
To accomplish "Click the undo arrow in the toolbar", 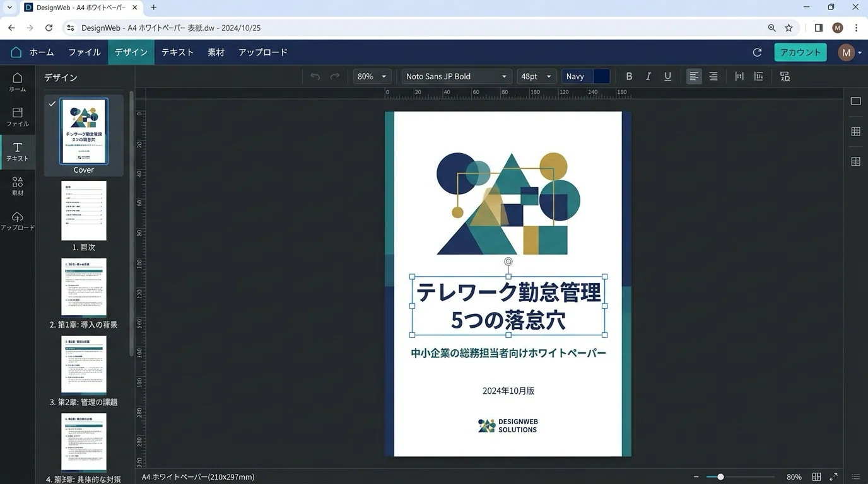I will [315, 76].
